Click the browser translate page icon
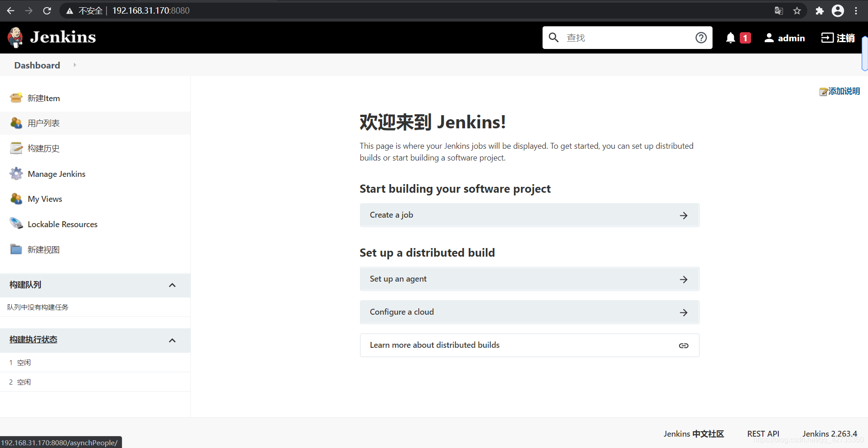Image resolution: width=868 pixels, height=448 pixels. point(779,11)
